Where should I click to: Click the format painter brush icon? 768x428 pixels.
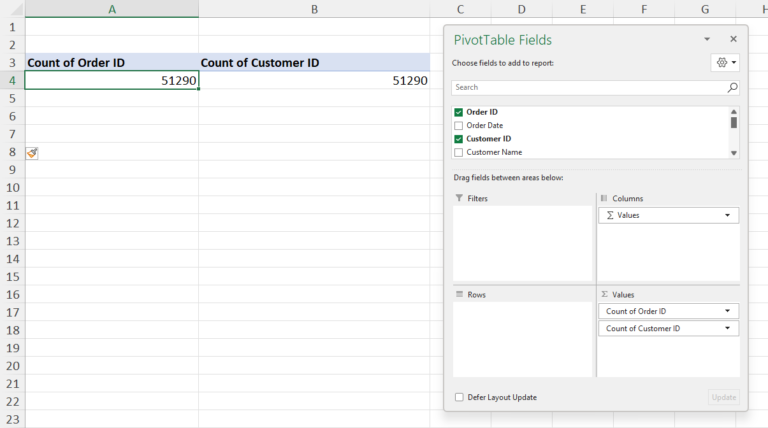click(32, 153)
